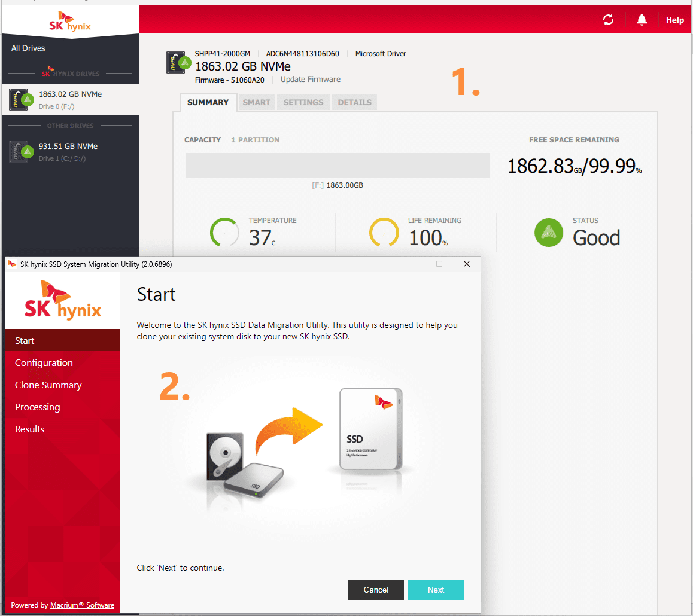Click the Macrium Software link
Image resolution: width=693 pixels, height=616 pixels.
coord(82,605)
